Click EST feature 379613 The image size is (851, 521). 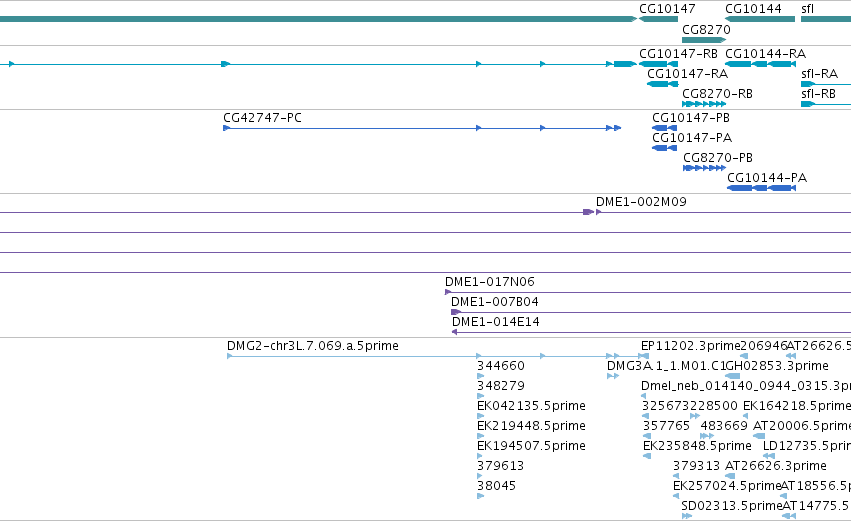tap(500, 466)
